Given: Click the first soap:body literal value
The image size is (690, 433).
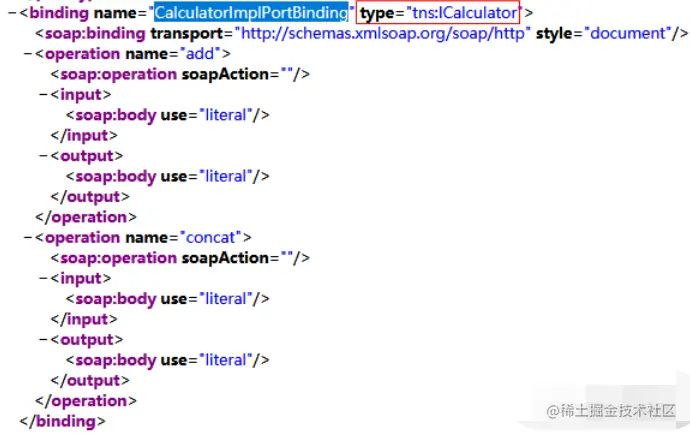Looking at the screenshot, I should (x=225, y=115).
